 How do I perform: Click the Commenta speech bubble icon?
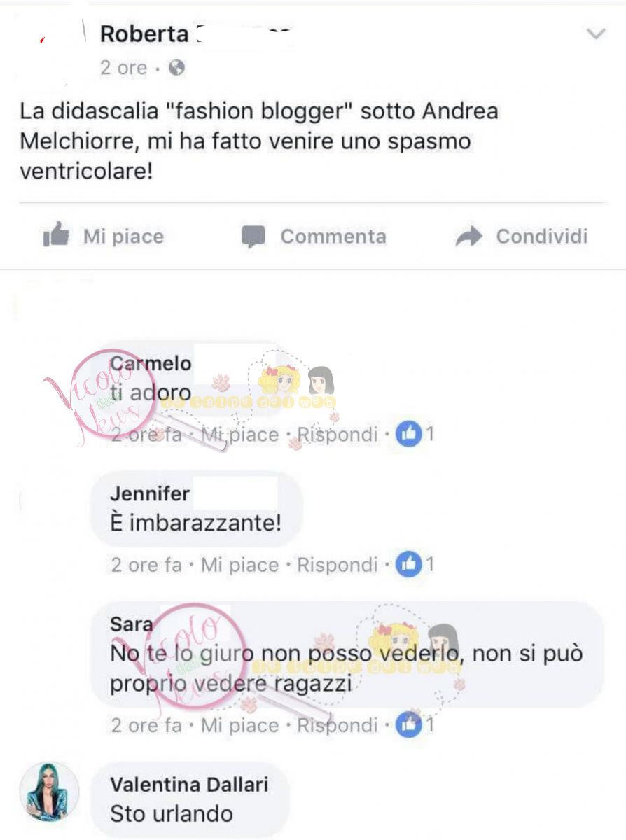click(x=253, y=237)
